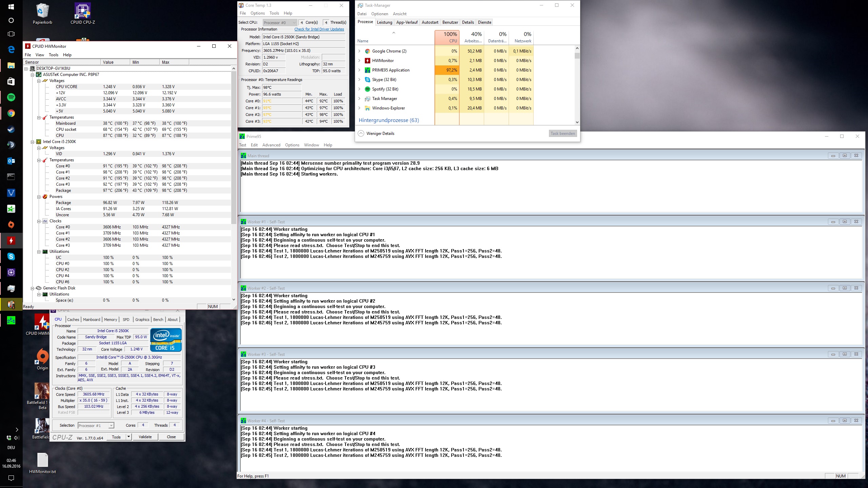Viewport: 868px width, 488px height.
Task: Click the Skype icon in the taskbar
Action: tap(11, 257)
